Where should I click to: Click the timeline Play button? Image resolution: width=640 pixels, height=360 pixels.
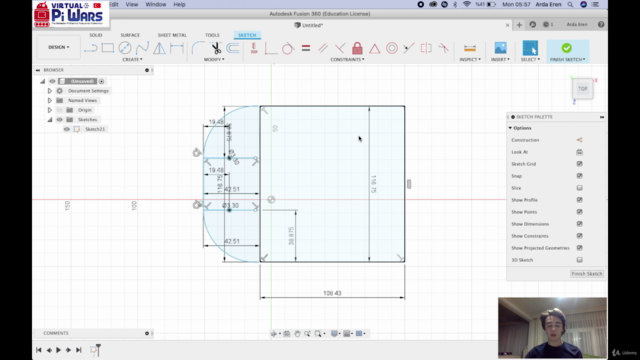tap(58, 350)
